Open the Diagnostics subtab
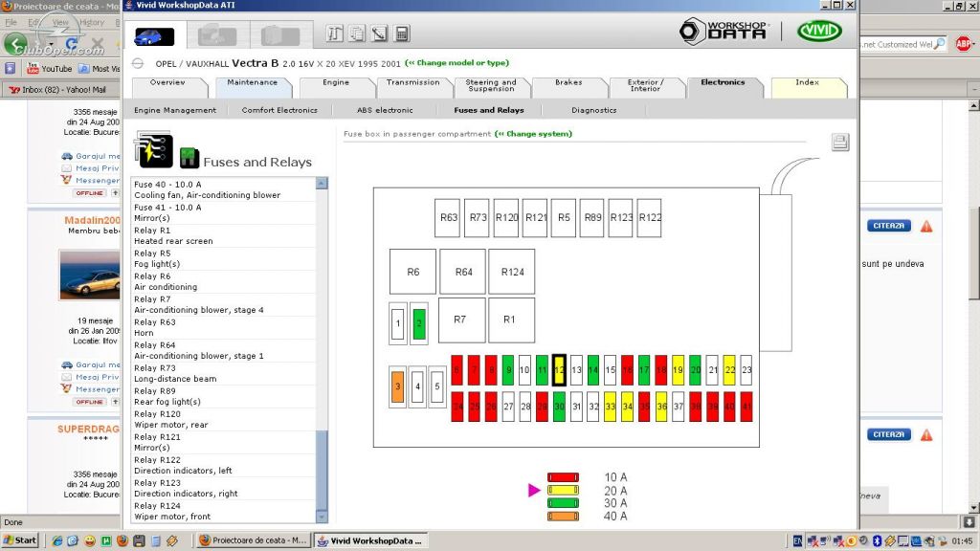980x551 pixels. click(593, 111)
